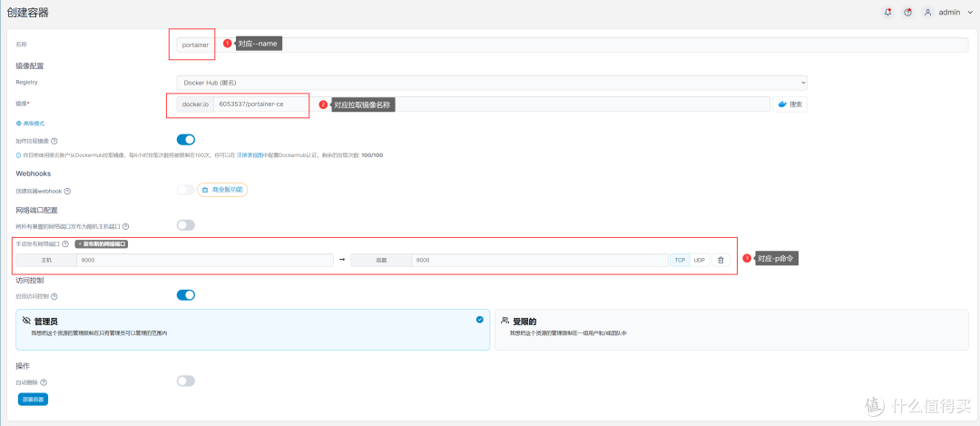Click the docker.io registry prefix label
This screenshot has width=980, height=426.
click(x=195, y=104)
